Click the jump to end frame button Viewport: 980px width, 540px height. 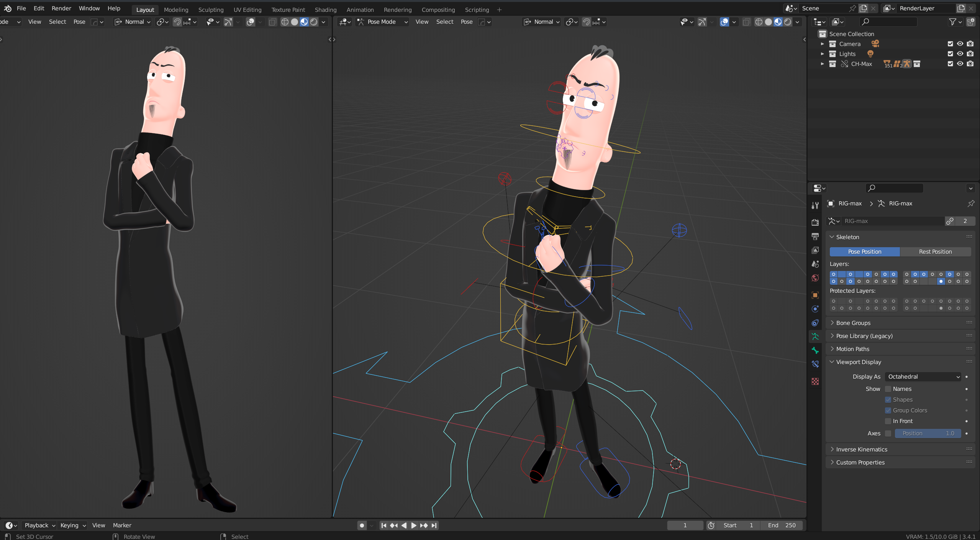(x=434, y=525)
